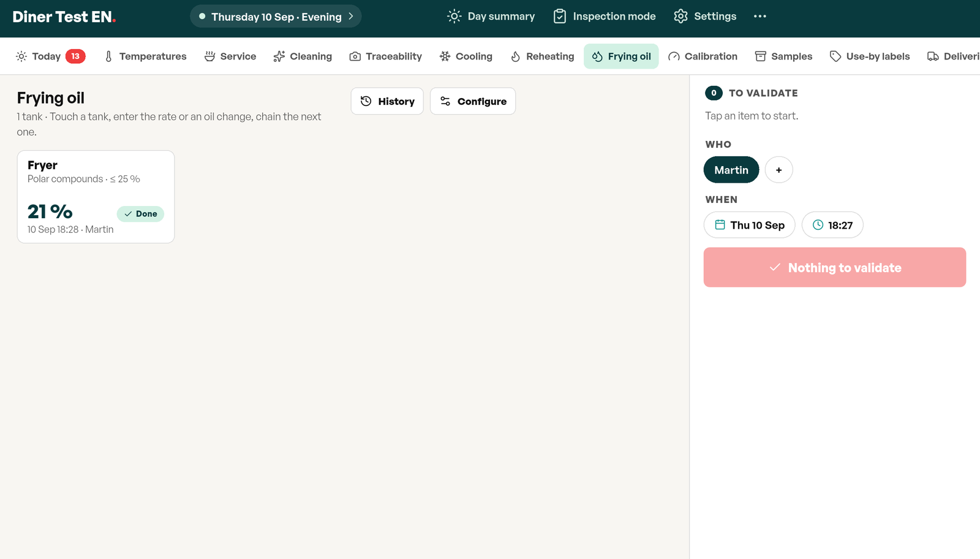Click the Done status badge on Fryer

pyautogui.click(x=140, y=214)
